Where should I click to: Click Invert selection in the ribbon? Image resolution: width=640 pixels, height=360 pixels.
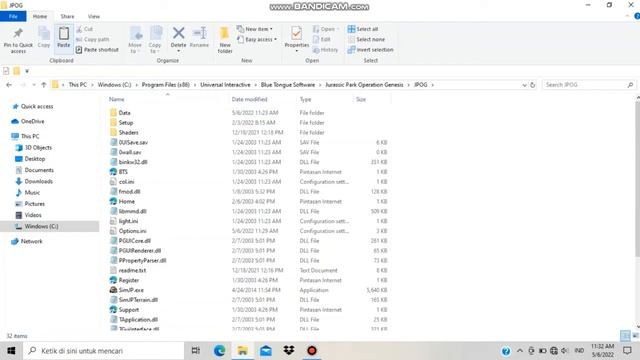(x=370, y=50)
